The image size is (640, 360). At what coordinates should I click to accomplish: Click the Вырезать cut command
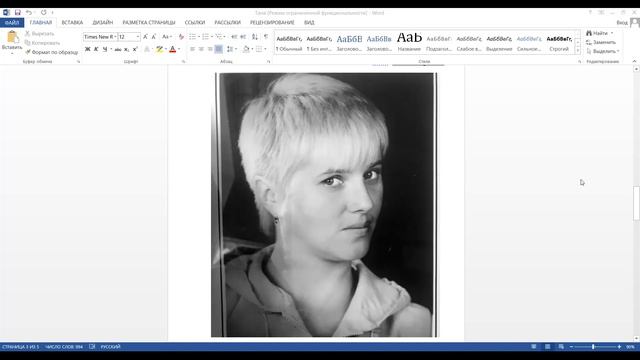click(x=40, y=33)
